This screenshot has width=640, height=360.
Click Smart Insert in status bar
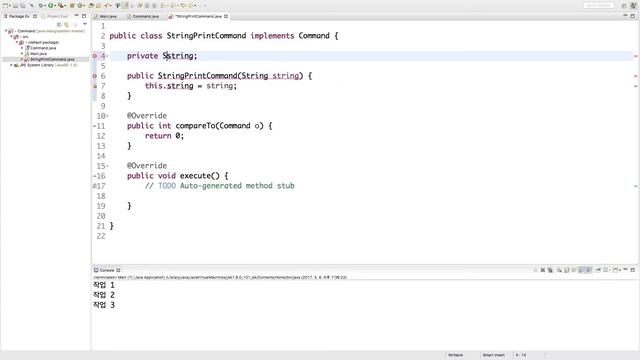coord(493,355)
